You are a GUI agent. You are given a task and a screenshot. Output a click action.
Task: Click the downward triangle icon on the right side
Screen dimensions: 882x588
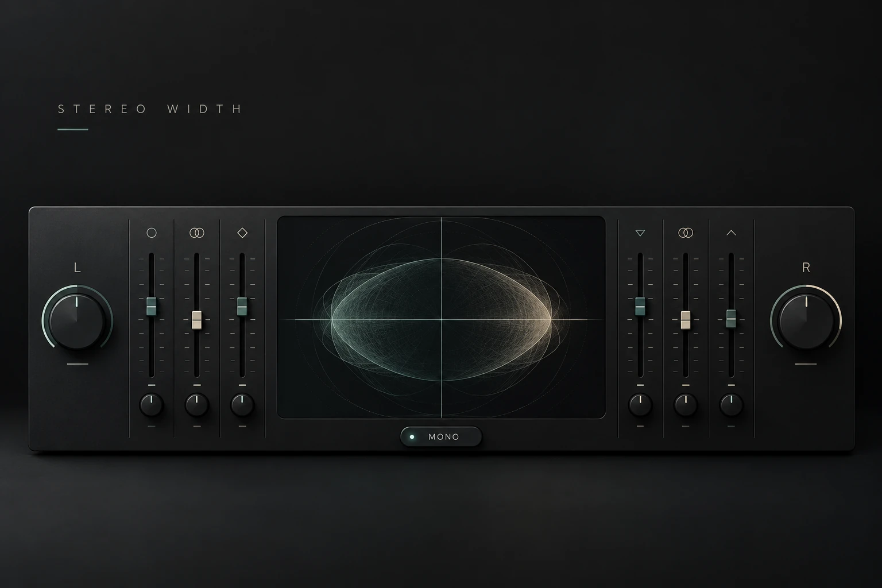click(x=640, y=233)
